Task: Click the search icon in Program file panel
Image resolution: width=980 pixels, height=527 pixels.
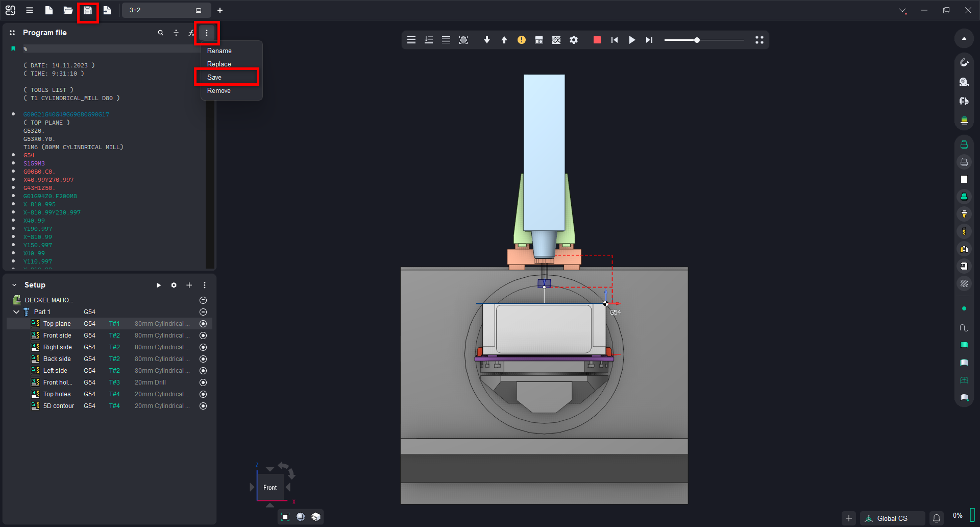Action: (160, 33)
